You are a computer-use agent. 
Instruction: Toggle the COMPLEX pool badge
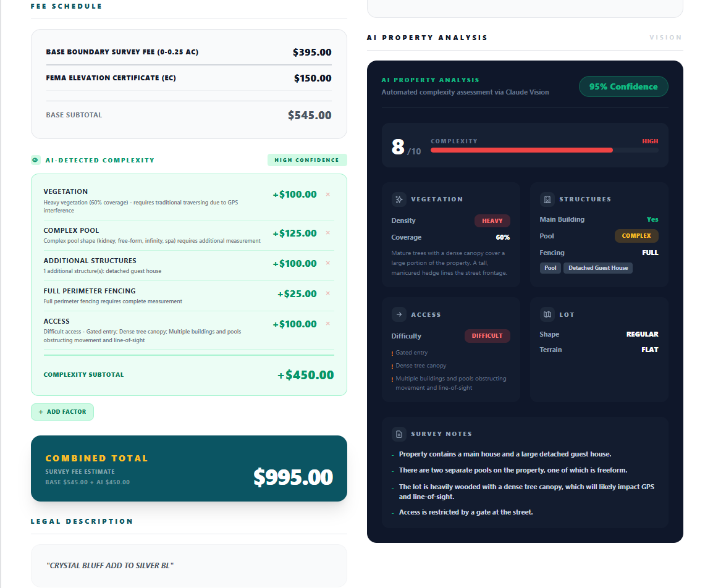pos(636,235)
